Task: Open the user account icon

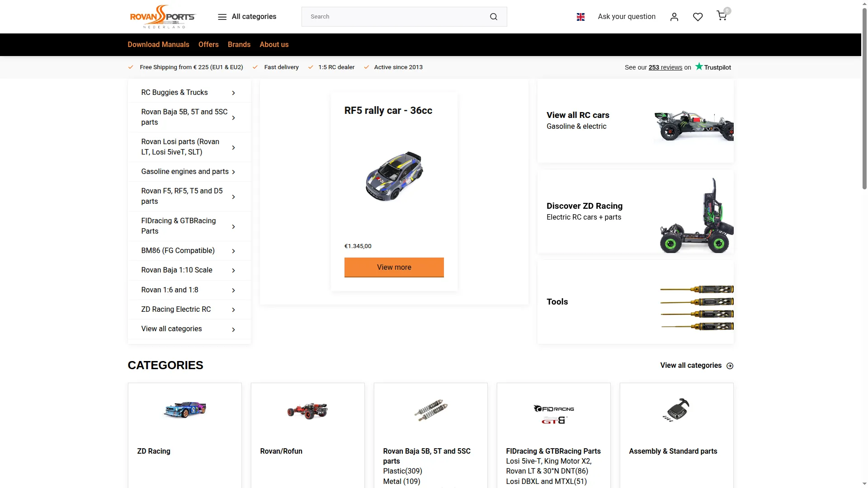Action: [674, 17]
